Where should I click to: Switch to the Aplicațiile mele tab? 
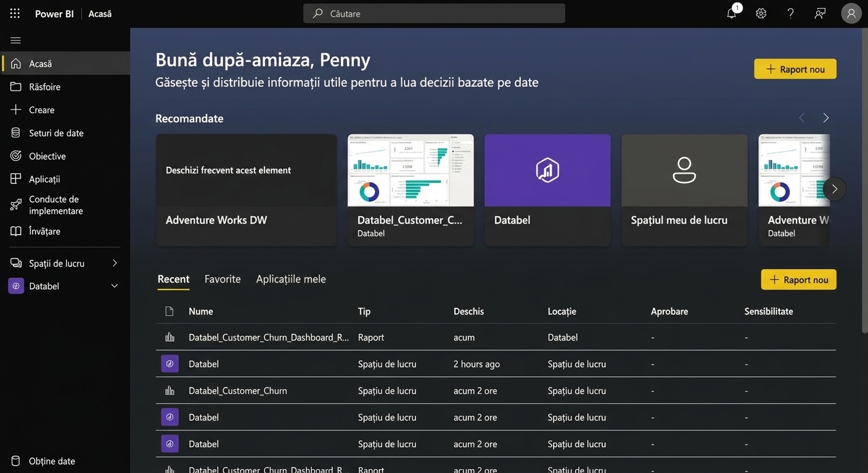point(291,279)
